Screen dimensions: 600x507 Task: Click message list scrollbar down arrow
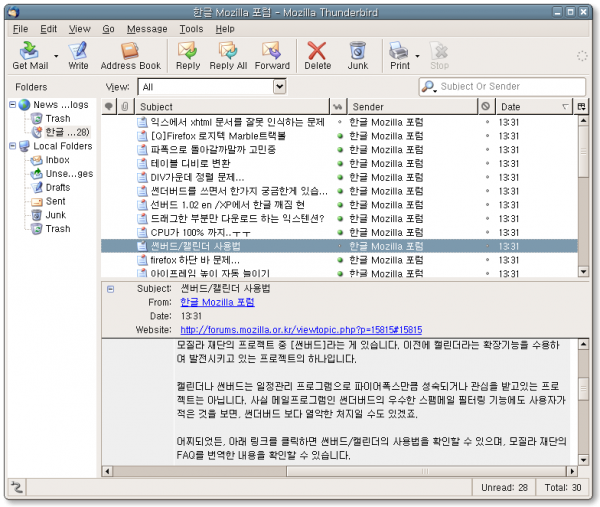583,272
